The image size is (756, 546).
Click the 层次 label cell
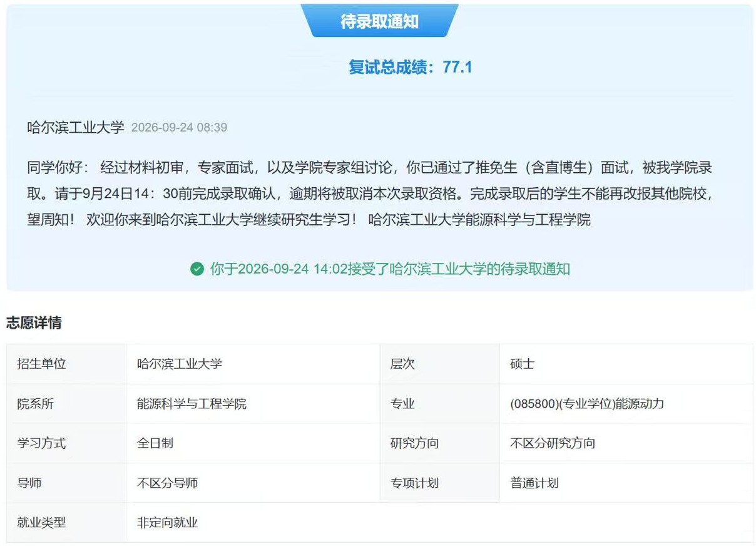(440, 364)
